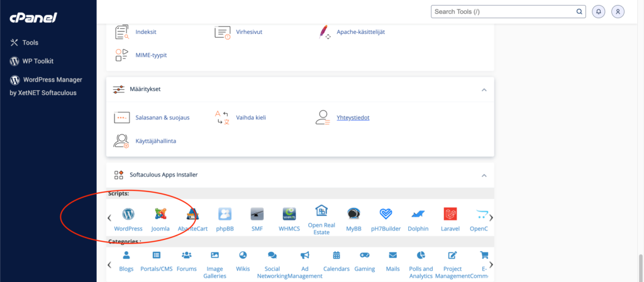Click the MyBB script icon
This screenshot has height=282, width=644.
click(353, 214)
